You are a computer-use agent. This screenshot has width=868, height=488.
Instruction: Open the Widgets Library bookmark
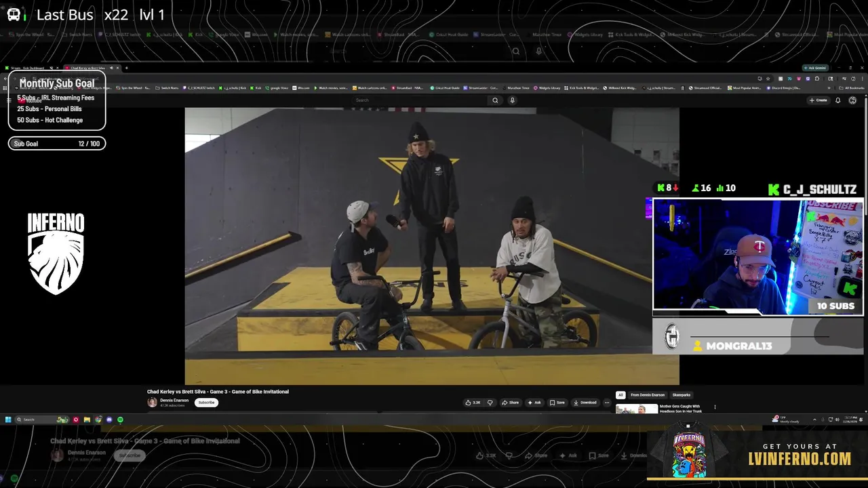(547, 88)
